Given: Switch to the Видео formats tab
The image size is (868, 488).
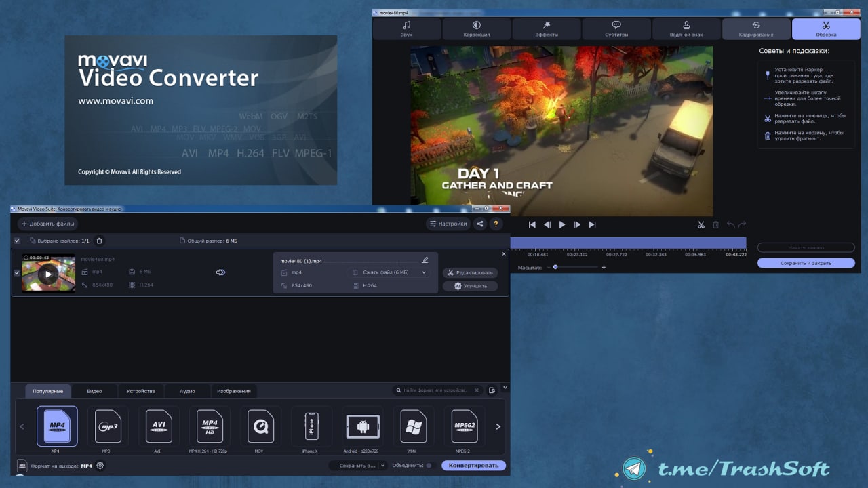Looking at the screenshot, I should click(x=94, y=391).
